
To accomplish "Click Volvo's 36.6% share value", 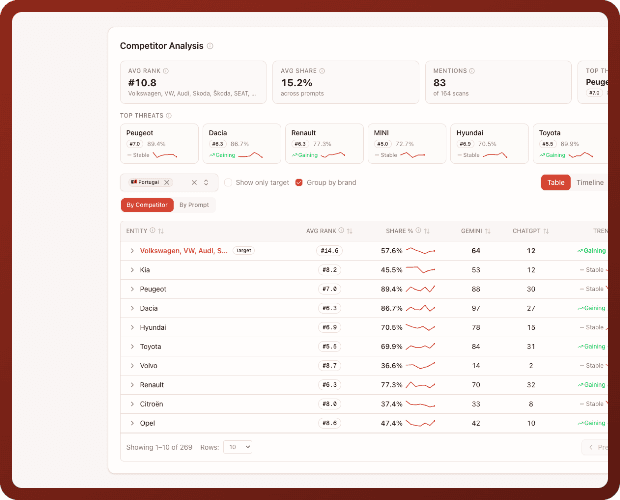I will 391,366.
